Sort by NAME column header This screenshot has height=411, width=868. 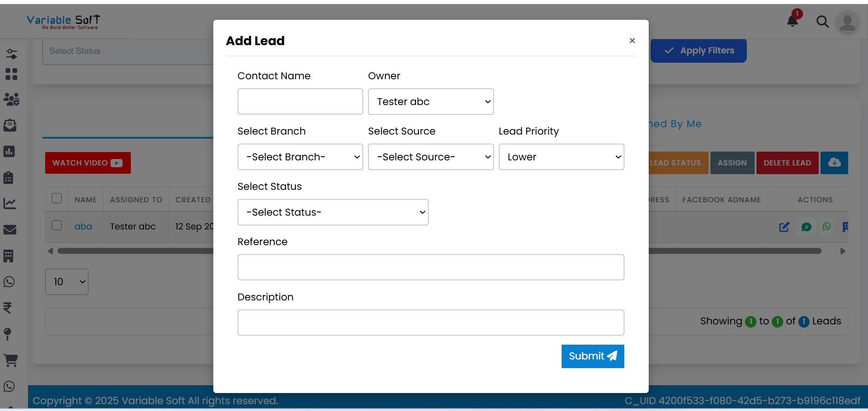coord(86,200)
